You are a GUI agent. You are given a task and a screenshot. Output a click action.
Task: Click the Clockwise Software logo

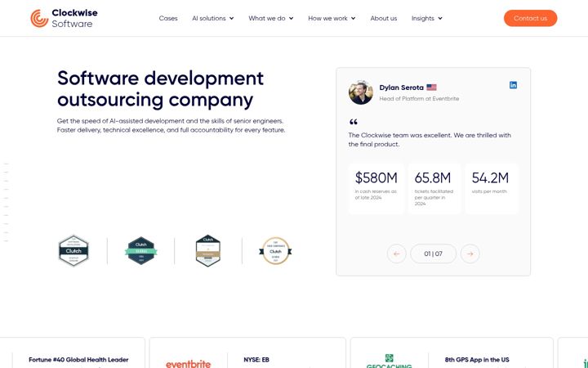coord(64,18)
